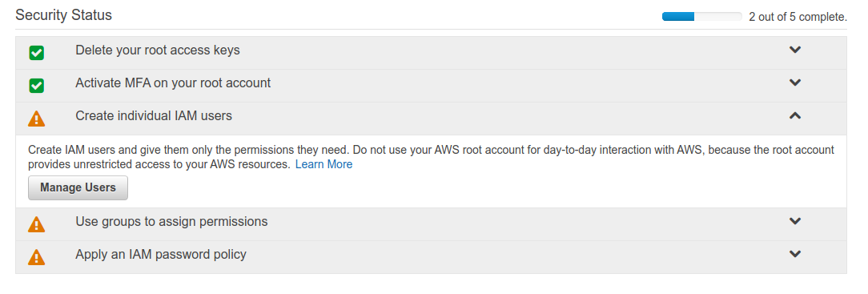Screen dimensions: 868x294
Task: Expand the Activate MFA section with its chevron
Action: (x=795, y=83)
